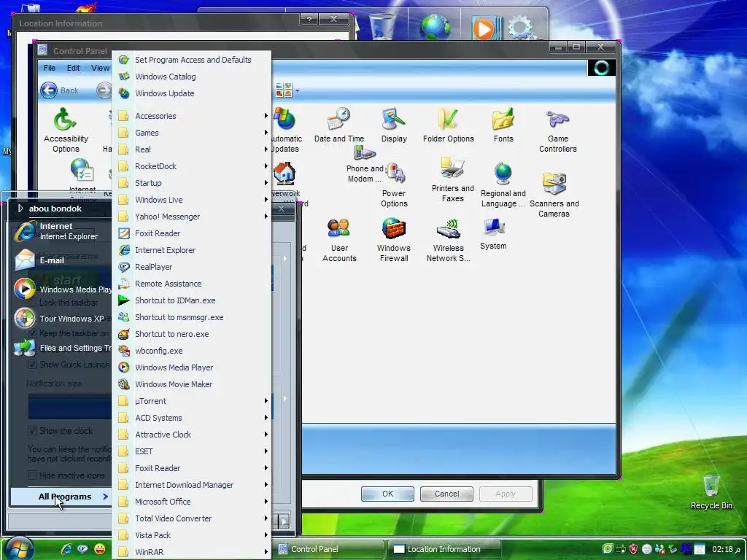Expand the RocketDock program folder
The width and height of the screenshot is (747, 560).
[192, 166]
